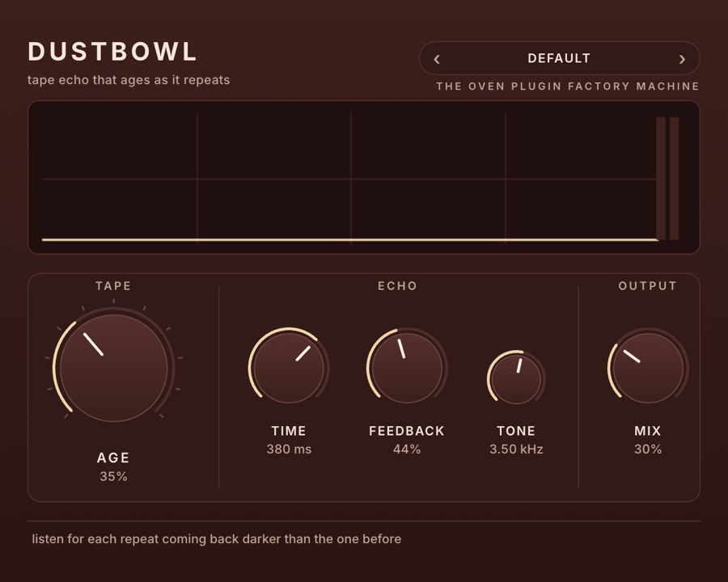Click the ECHO section heading
Image resolution: width=728 pixels, height=582 pixels.
click(398, 286)
